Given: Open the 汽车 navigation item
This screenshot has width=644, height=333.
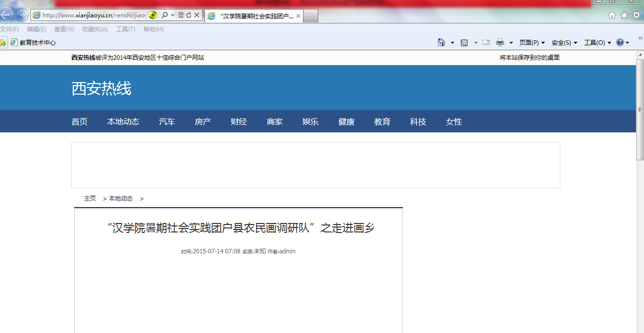Looking at the screenshot, I should [167, 121].
